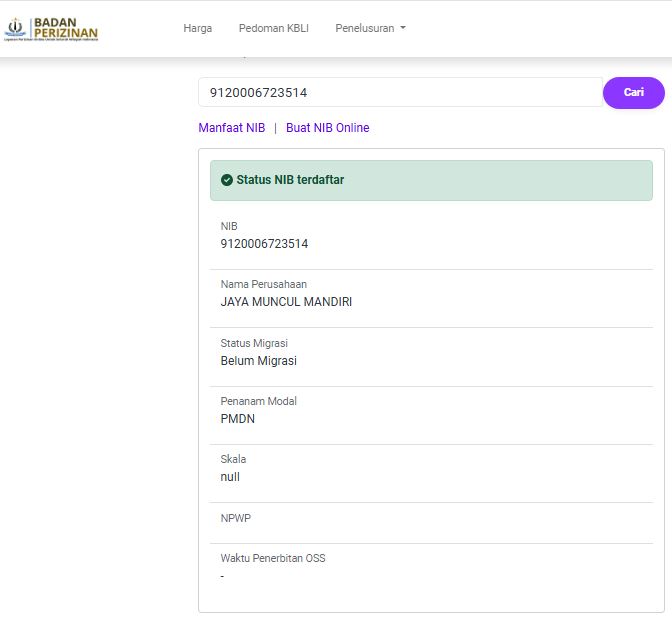Viewport: 672px width, 618px height.
Task: Click the NPWP field label
Action: pyautogui.click(x=234, y=518)
